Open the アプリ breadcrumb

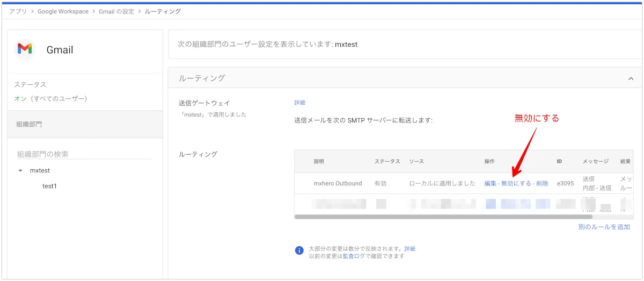pyautogui.click(x=18, y=11)
